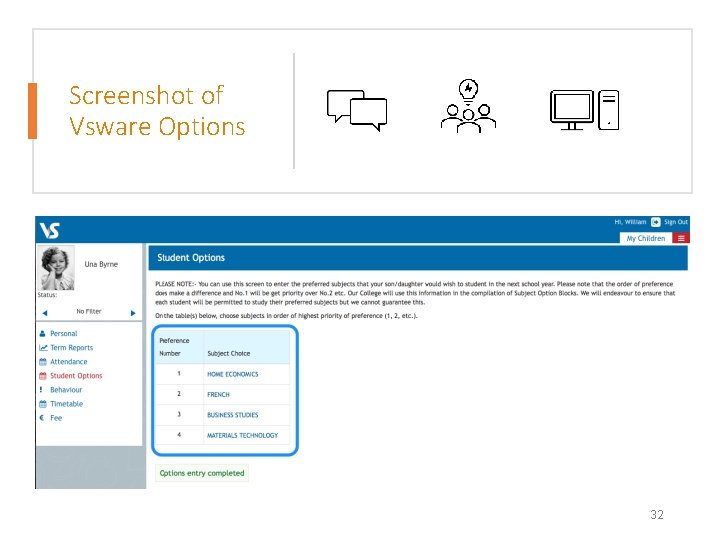Viewport: 720px width, 540px height.
Task: Click the Term Reports chart icon
Action: coord(43,348)
